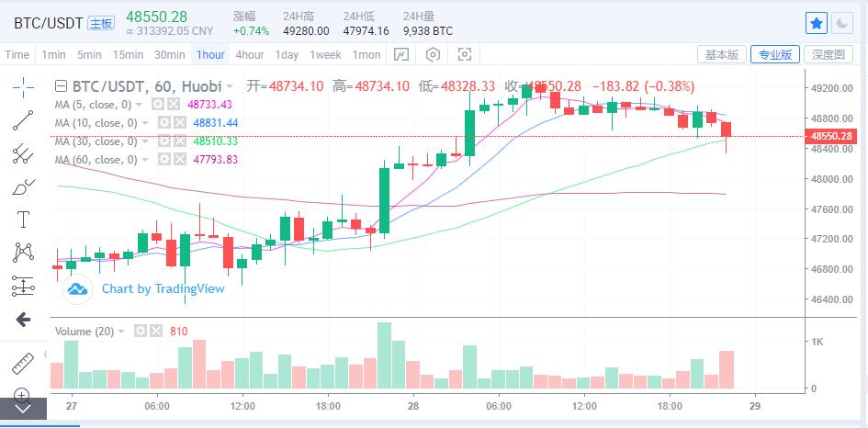The width and height of the screenshot is (868, 428).
Task: Open Volume (20) indicator dropdown
Action: point(122,331)
